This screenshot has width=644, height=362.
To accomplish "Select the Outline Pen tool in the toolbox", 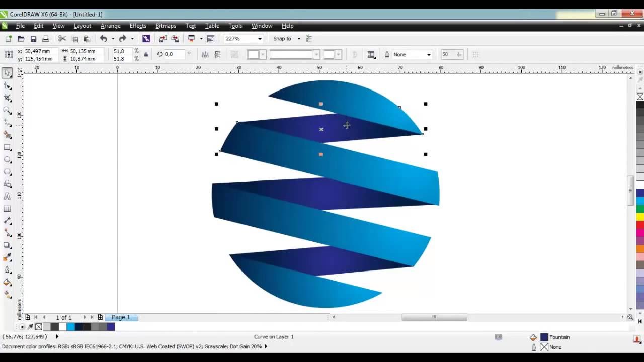I will point(7,270).
